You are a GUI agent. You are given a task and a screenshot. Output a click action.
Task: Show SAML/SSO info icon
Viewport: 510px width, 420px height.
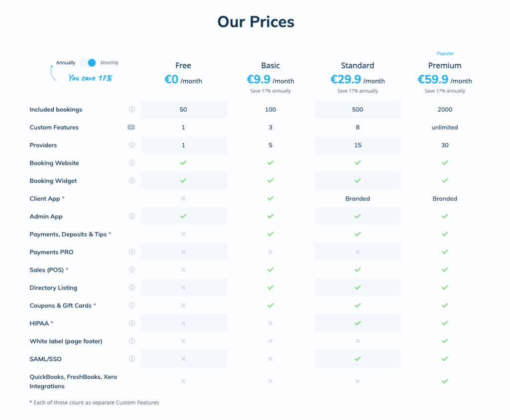click(x=131, y=359)
